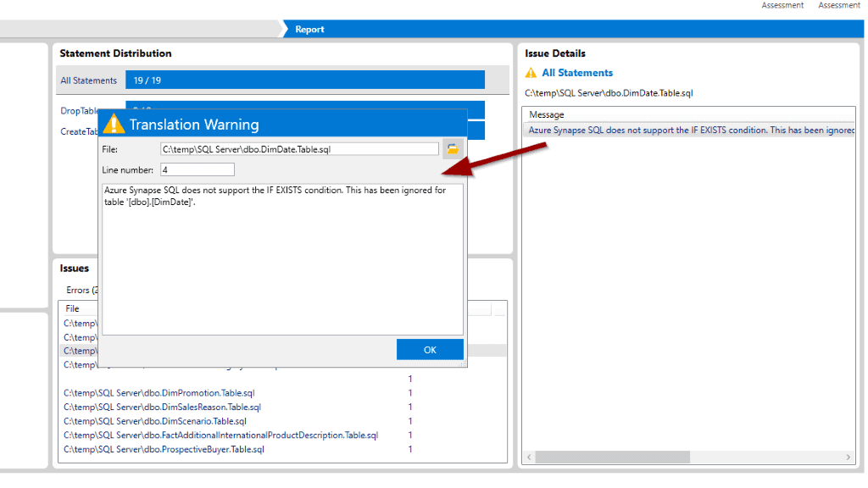Click warning icon beside All Statements heading
868x488 pixels.
(x=531, y=73)
